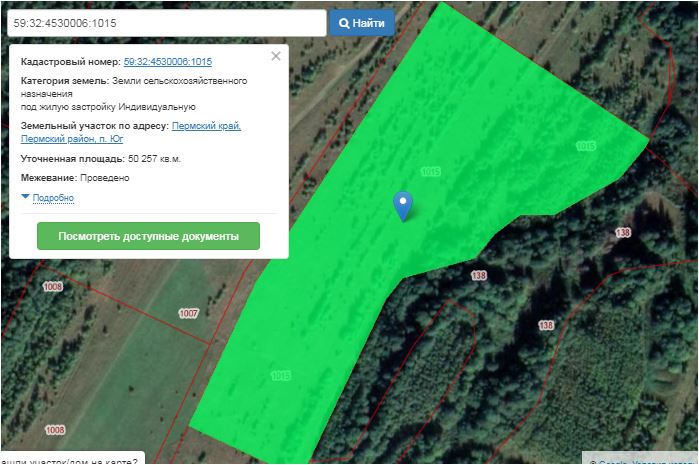Screen dimensions: 699x465
Task: Close the parcel information popup
Action: [x=276, y=56]
